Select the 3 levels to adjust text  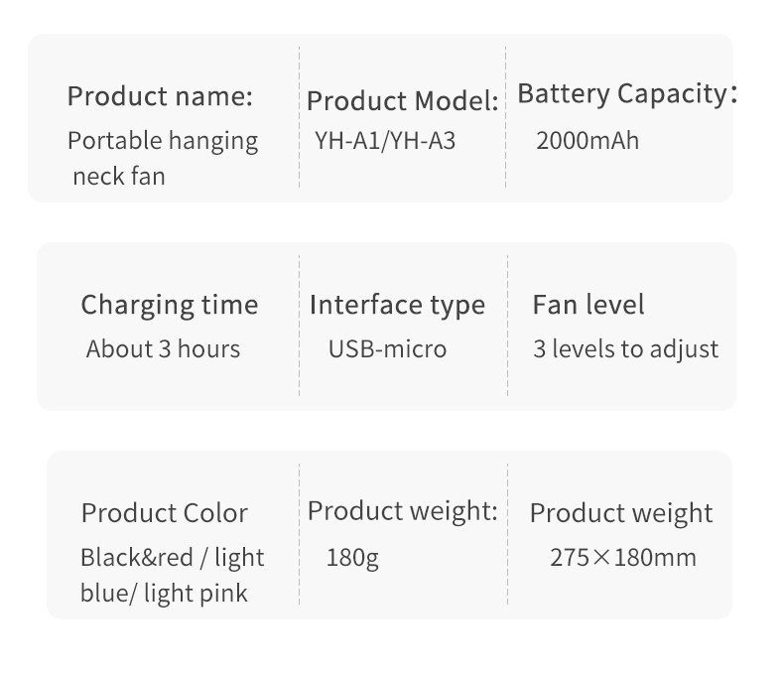point(626,349)
